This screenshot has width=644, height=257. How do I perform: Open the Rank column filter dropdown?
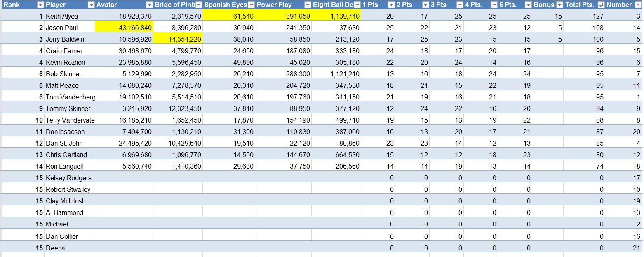40,5
